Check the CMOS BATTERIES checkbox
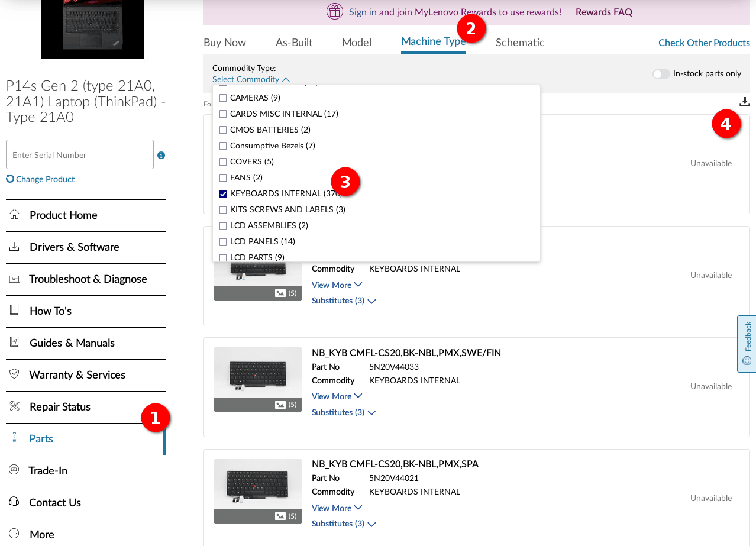Image resolution: width=756 pixels, height=546 pixels. tap(223, 130)
